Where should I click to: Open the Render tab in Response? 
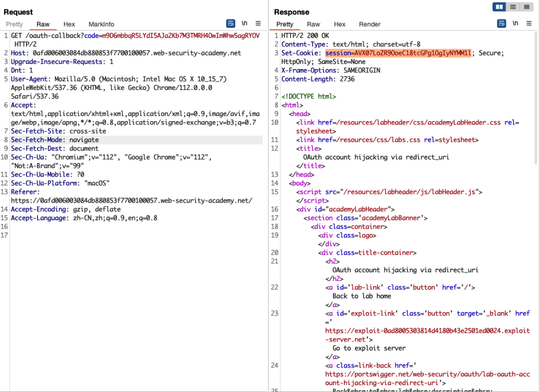pos(369,24)
